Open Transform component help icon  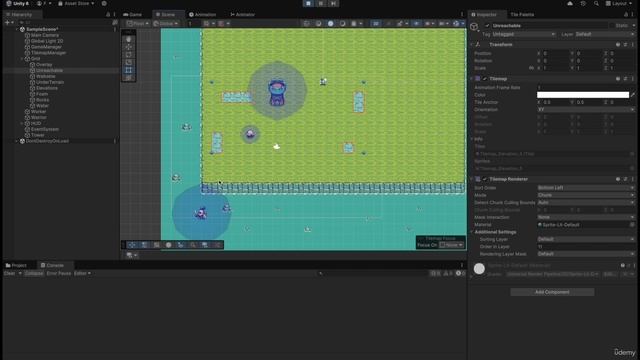pyautogui.click(x=618, y=44)
